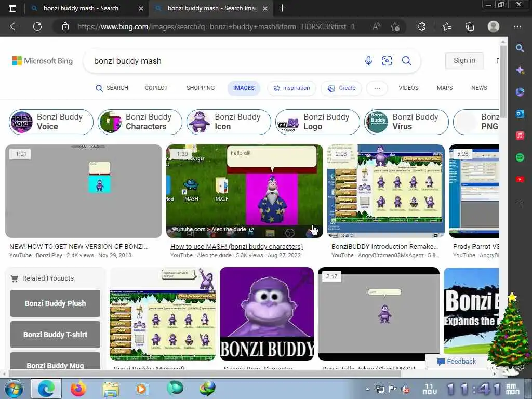Open the media player taskbar icon
Viewport: 532px width, 399px height.
pyautogui.click(x=141, y=389)
